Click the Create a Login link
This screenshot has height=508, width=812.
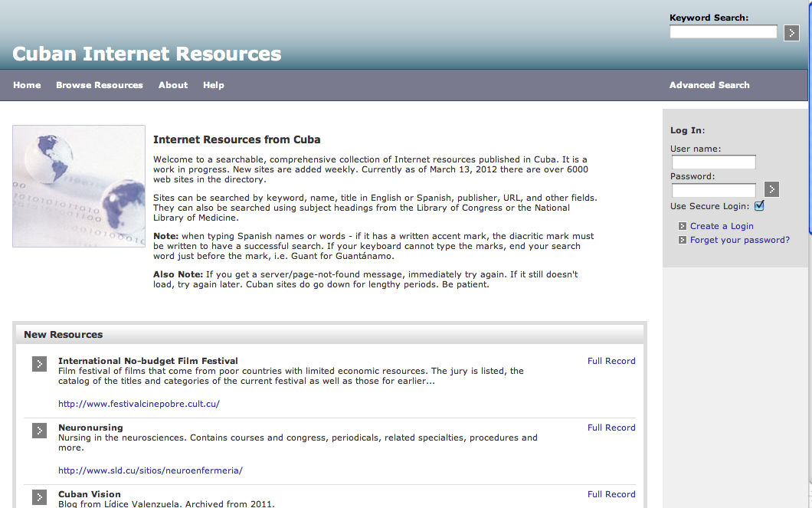click(722, 226)
